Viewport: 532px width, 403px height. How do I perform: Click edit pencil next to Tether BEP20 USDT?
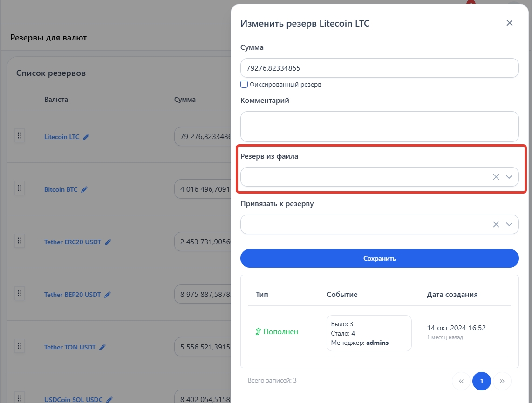(x=108, y=295)
